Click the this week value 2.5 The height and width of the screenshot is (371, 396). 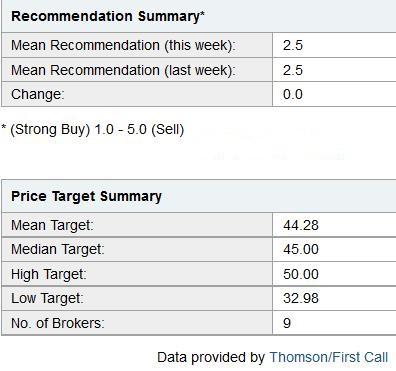pos(293,45)
